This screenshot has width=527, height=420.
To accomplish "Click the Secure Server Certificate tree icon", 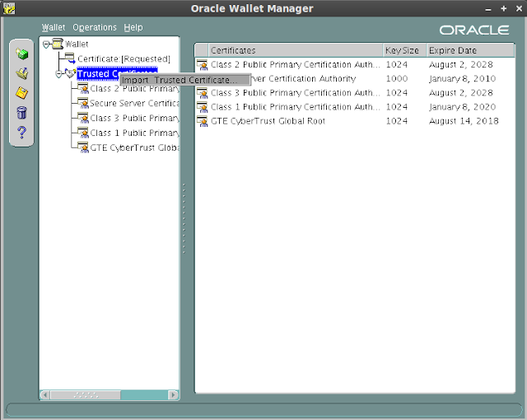I will [83, 103].
